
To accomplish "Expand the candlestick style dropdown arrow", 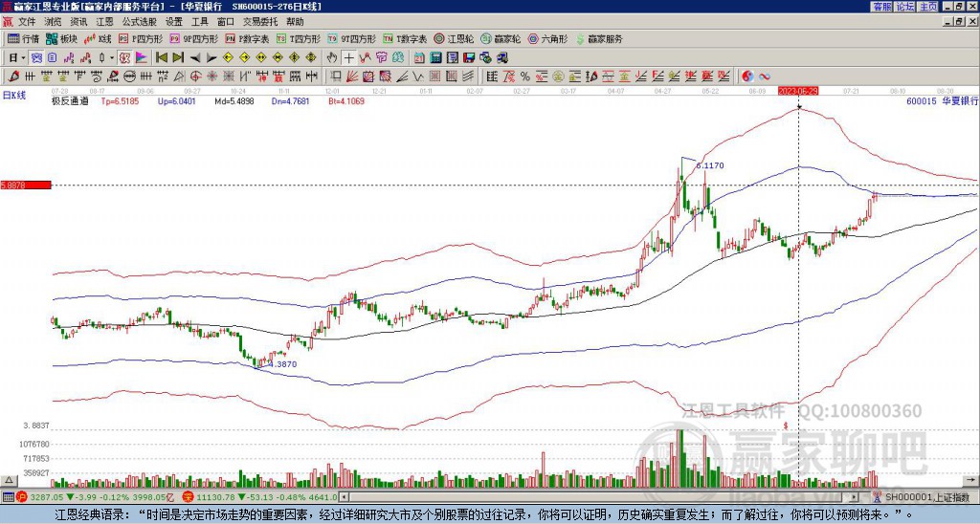I will coord(112,57).
